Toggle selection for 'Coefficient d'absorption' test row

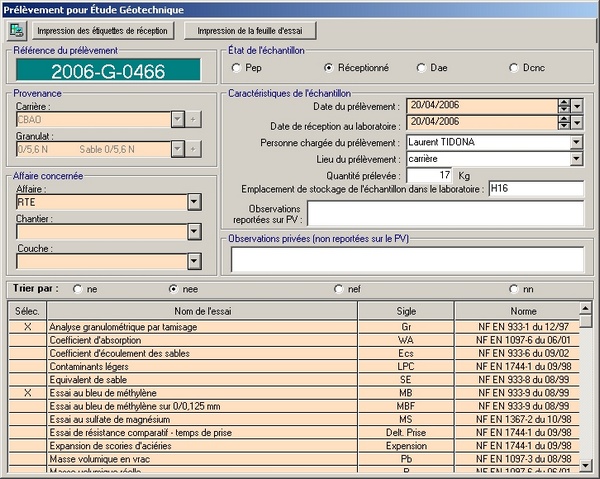27,340
